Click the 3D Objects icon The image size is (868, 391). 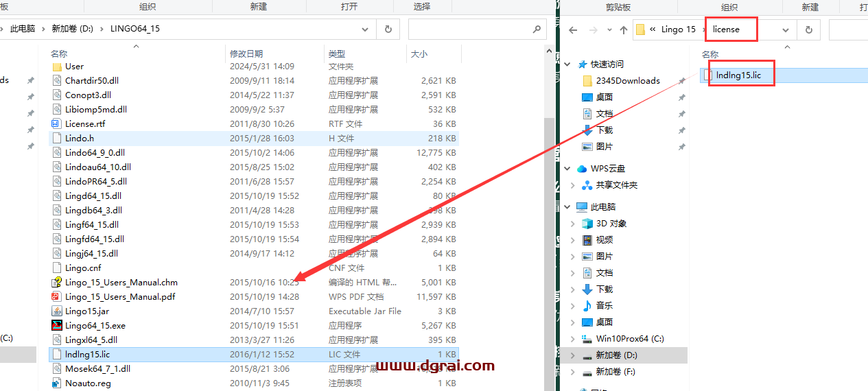(x=587, y=223)
